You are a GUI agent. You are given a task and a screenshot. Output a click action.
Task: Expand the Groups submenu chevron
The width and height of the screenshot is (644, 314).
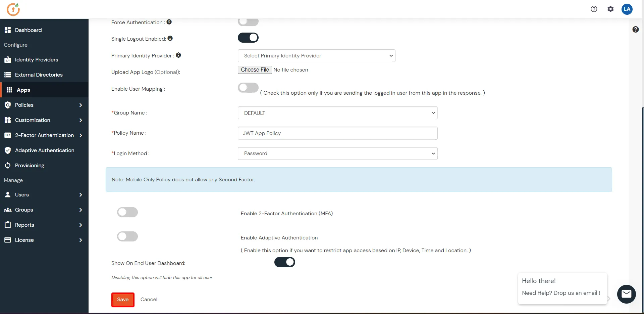[x=80, y=210]
